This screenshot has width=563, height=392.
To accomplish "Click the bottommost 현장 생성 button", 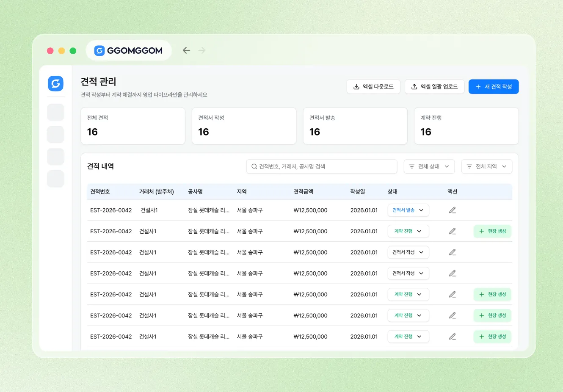I will click(x=492, y=337).
